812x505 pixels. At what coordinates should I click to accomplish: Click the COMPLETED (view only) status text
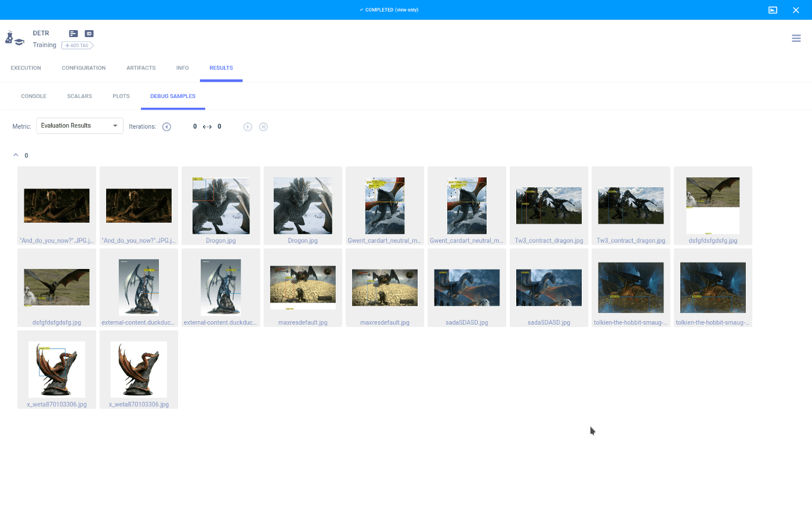tap(391, 10)
